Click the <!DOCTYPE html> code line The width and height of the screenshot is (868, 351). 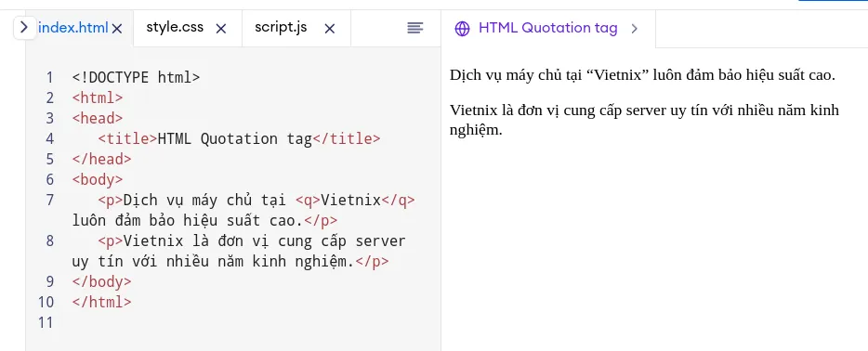[137, 77]
